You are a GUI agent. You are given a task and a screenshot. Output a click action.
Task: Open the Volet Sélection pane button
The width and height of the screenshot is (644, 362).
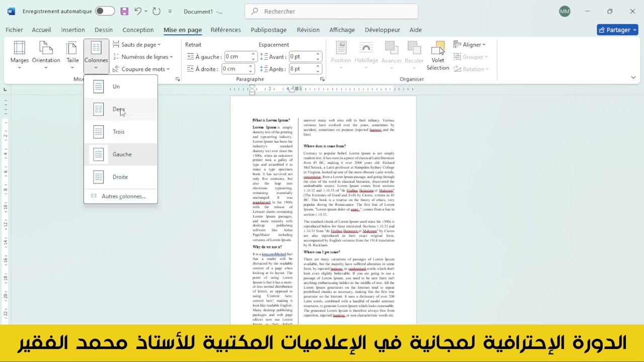pyautogui.click(x=438, y=56)
